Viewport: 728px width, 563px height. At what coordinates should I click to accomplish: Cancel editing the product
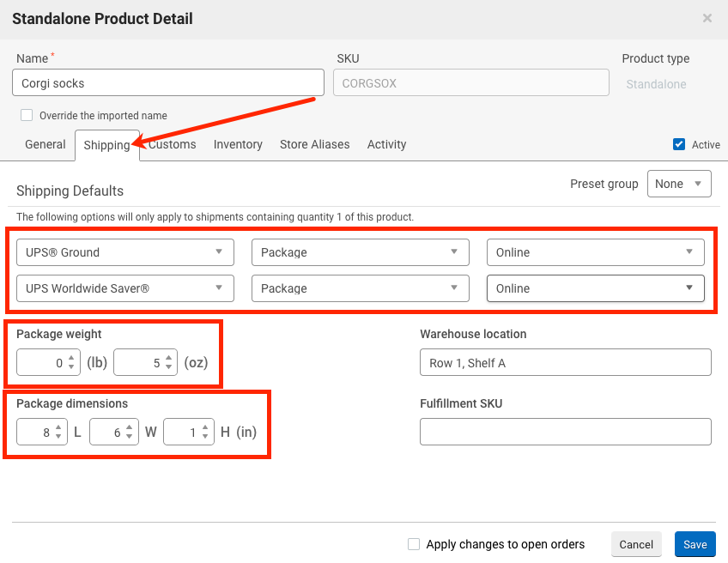pos(636,544)
